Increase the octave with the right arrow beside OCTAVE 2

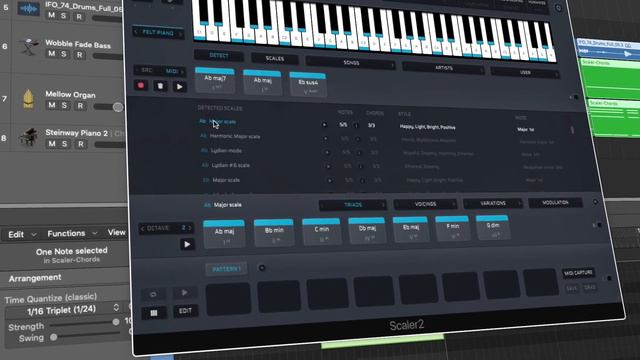click(x=190, y=228)
